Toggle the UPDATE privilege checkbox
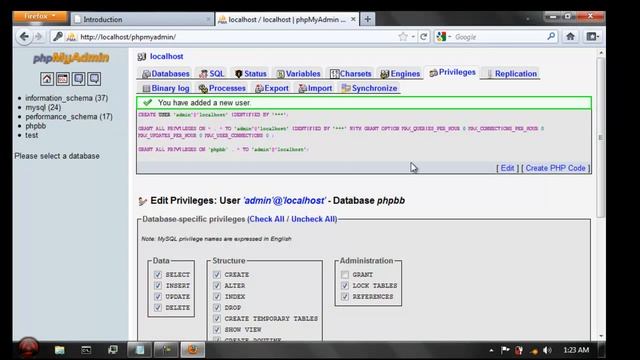This screenshot has height=360, width=640. click(158, 297)
